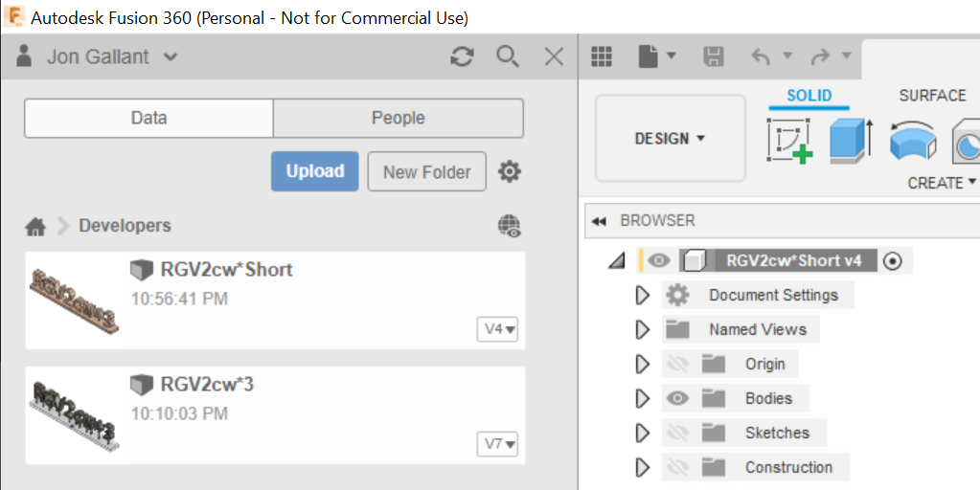
Task: Click the grid data panel icon
Action: (602, 57)
